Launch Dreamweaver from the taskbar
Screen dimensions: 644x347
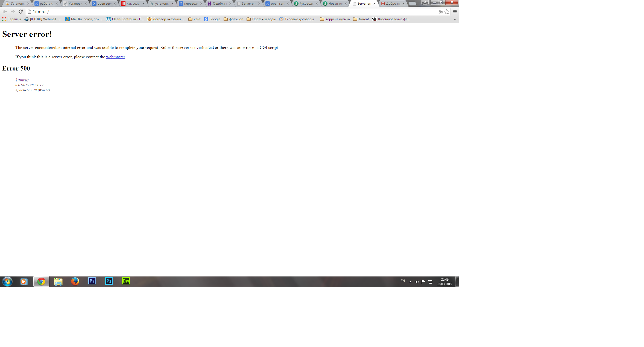click(126, 281)
